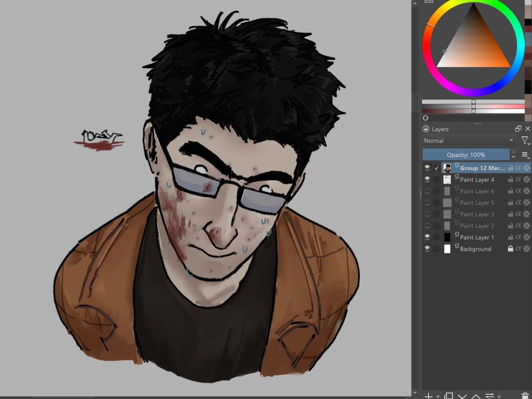Screen dimensions: 532x399
Task: Select Paint Layer 4 thumbnail
Action: pyautogui.click(x=447, y=179)
